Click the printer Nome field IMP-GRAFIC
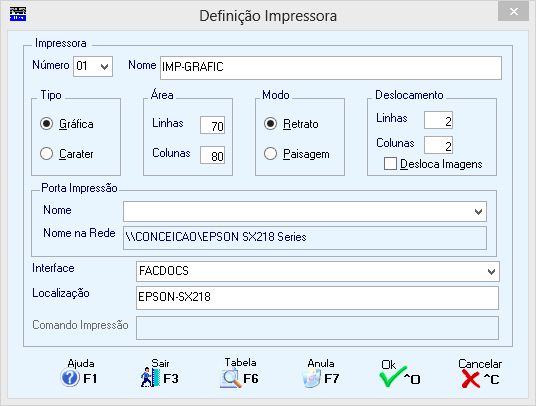Image resolution: width=536 pixels, height=406 pixels. click(x=331, y=68)
